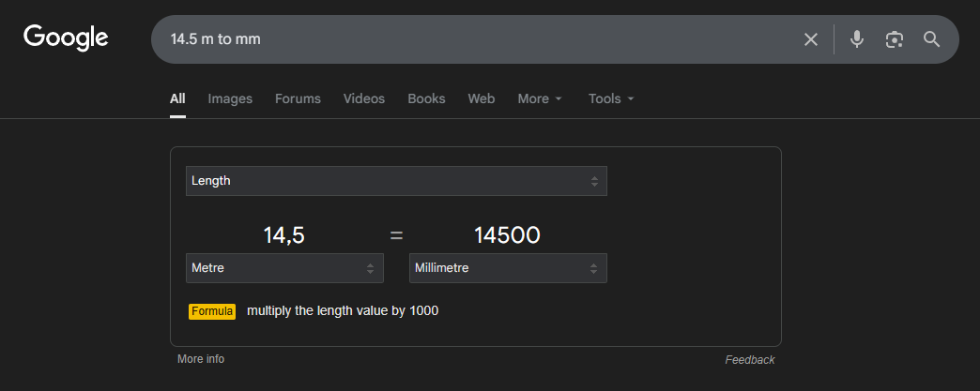This screenshot has width=980, height=391.
Task: Expand the Tools menu
Action: pos(611,98)
